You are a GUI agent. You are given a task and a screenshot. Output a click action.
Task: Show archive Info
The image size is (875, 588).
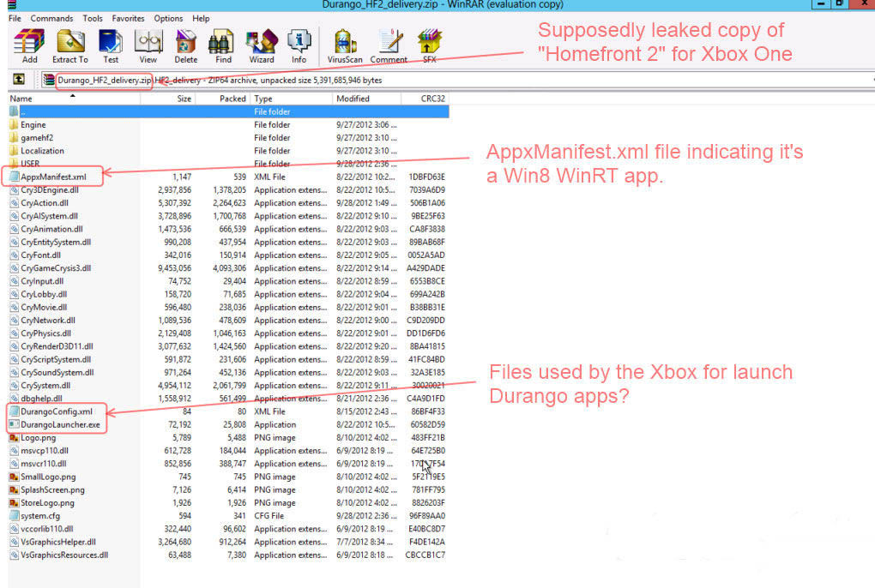(299, 46)
